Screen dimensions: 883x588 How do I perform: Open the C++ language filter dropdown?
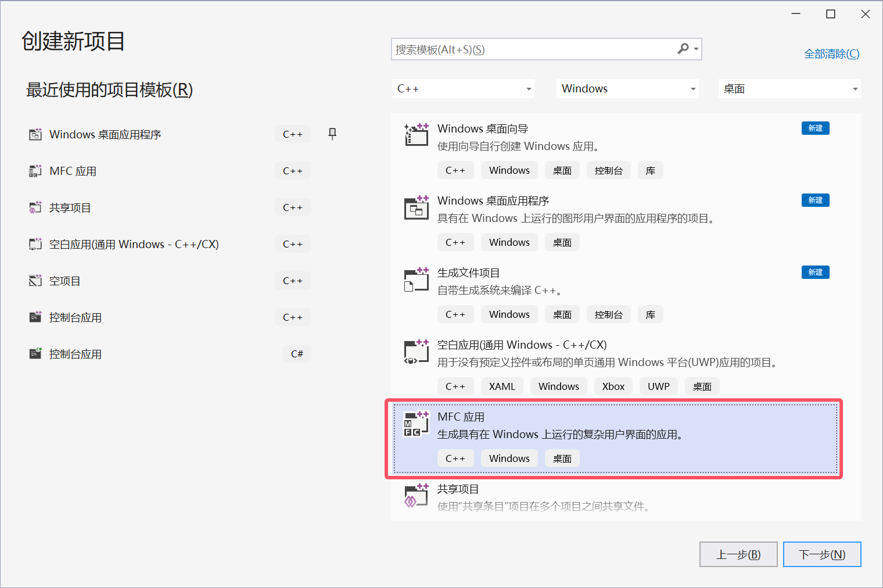coord(463,89)
